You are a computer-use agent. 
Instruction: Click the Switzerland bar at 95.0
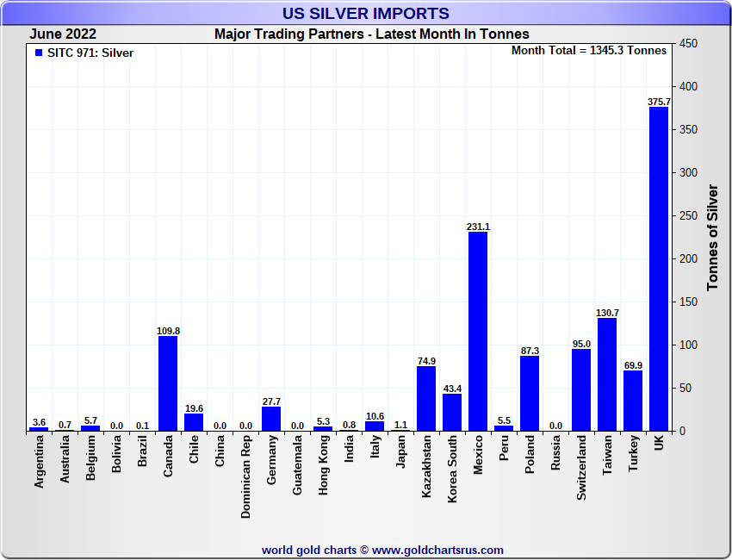tap(581, 389)
